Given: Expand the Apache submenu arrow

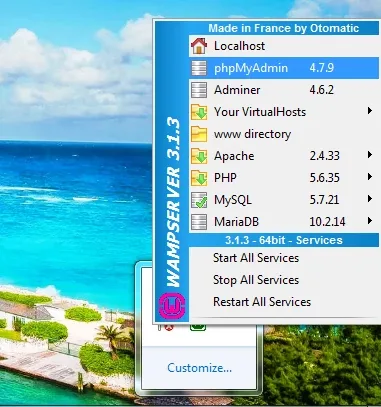Looking at the screenshot, I should [x=370, y=155].
